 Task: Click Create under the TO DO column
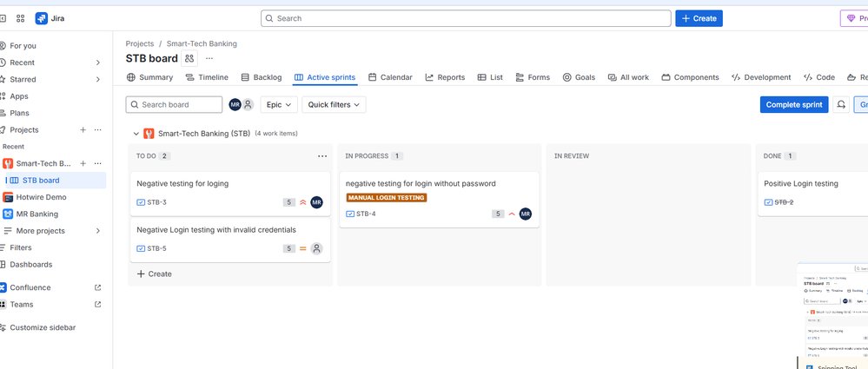[155, 273]
